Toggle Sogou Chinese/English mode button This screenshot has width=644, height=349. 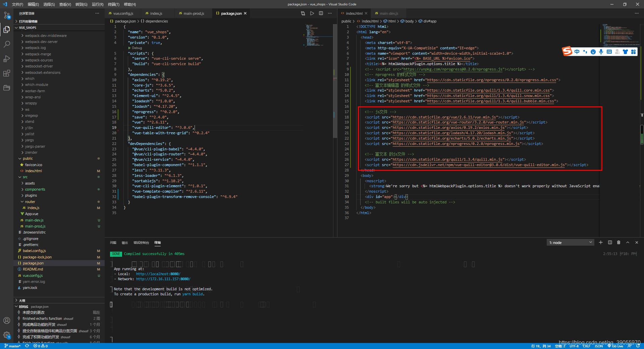577,52
